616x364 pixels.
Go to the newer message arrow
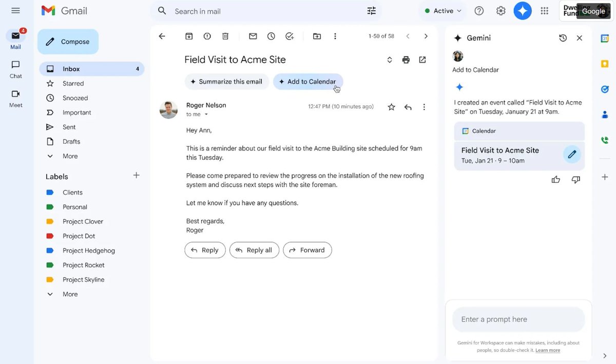click(x=408, y=36)
